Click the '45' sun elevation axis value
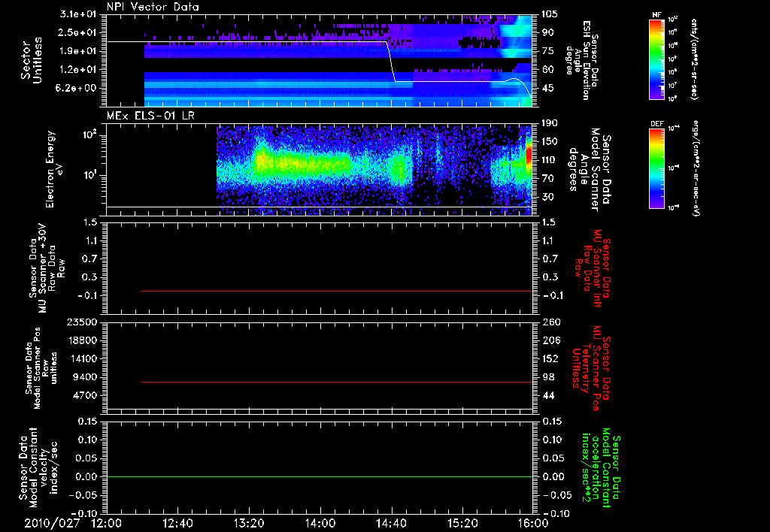770x532 pixels. tap(547, 89)
